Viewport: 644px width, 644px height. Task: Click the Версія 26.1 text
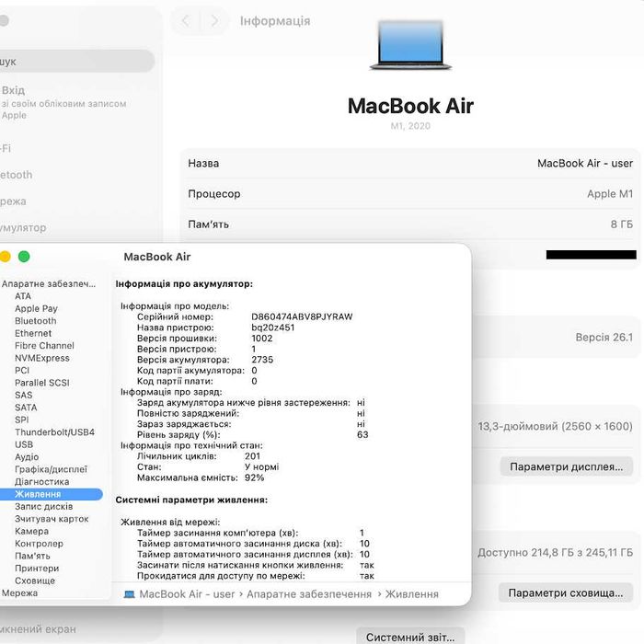coord(604,338)
